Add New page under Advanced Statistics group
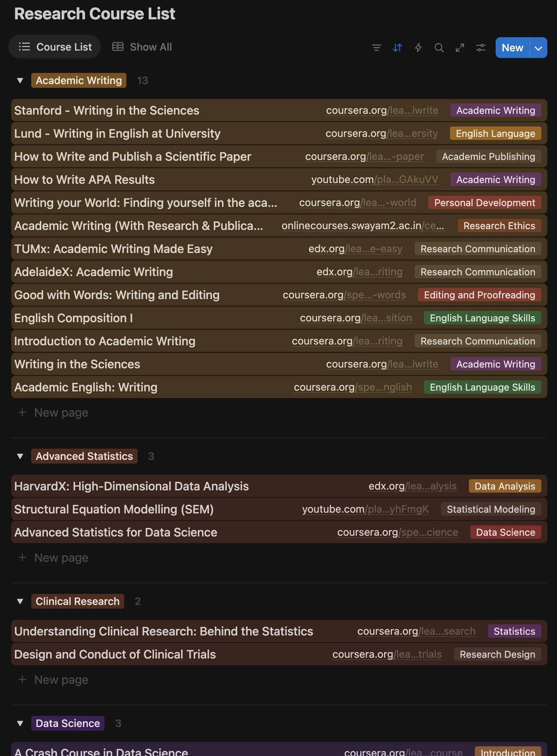The height and width of the screenshot is (756, 557). click(x=53, y=558)
